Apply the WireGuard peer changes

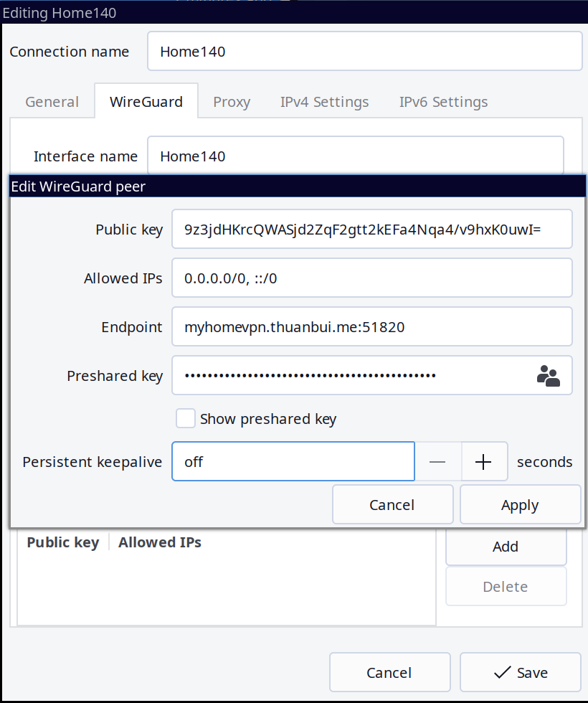pos(520,505)
